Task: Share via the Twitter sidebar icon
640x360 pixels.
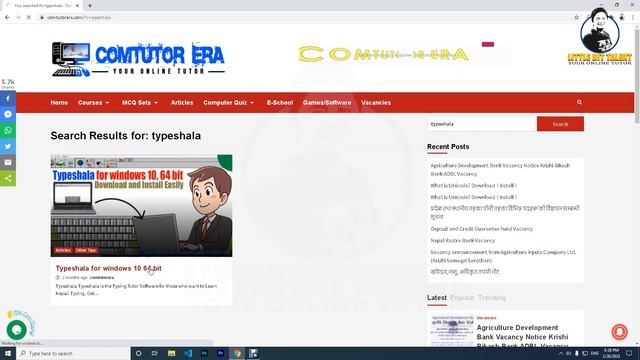Action: pyautogui.click(x=8, y=146)
